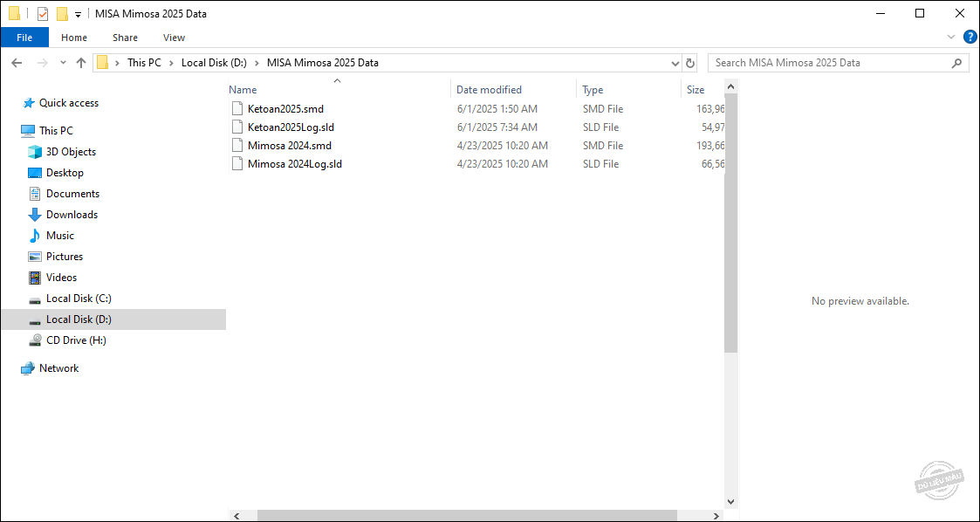Open Quick access in the navigation pane
Viewport: 980px width, 522px height.
69,103
